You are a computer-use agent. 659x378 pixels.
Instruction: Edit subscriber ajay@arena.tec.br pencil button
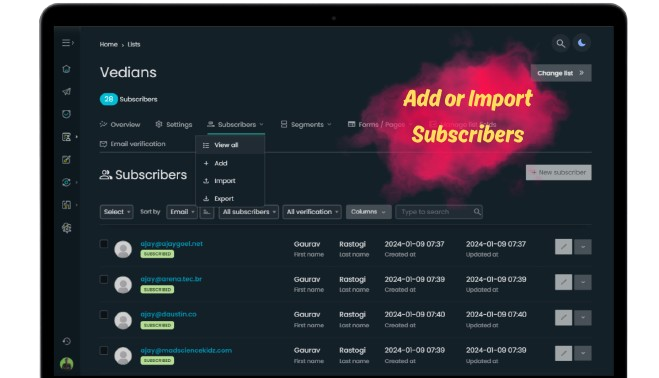coord(563,282)
